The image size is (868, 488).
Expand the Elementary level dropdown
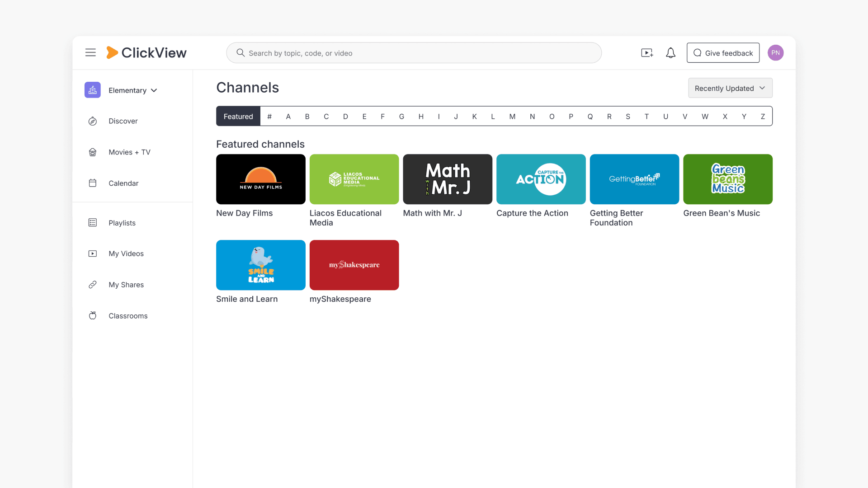click(x=133, y=90)
